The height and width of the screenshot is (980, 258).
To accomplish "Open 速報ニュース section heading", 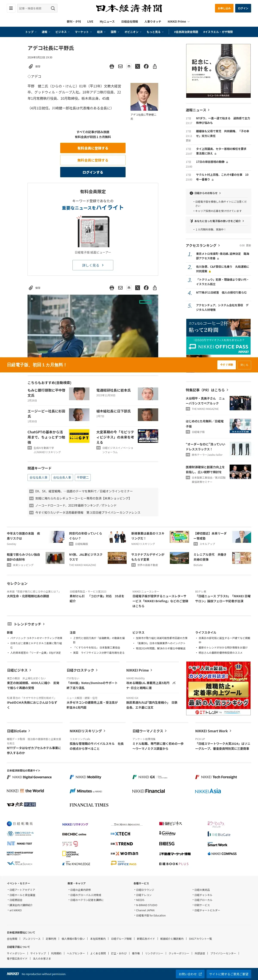I will pyautogui.click(x=197, y=110).
